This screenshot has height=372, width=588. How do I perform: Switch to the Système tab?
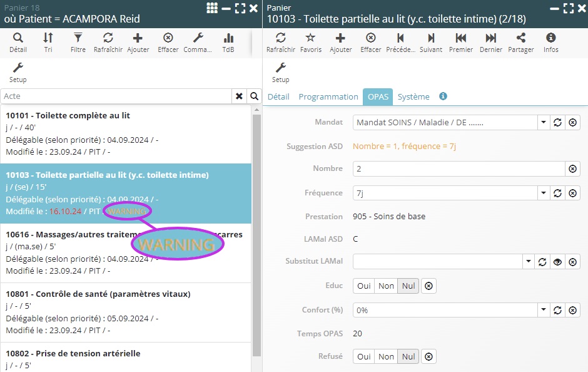click(413, 96)
